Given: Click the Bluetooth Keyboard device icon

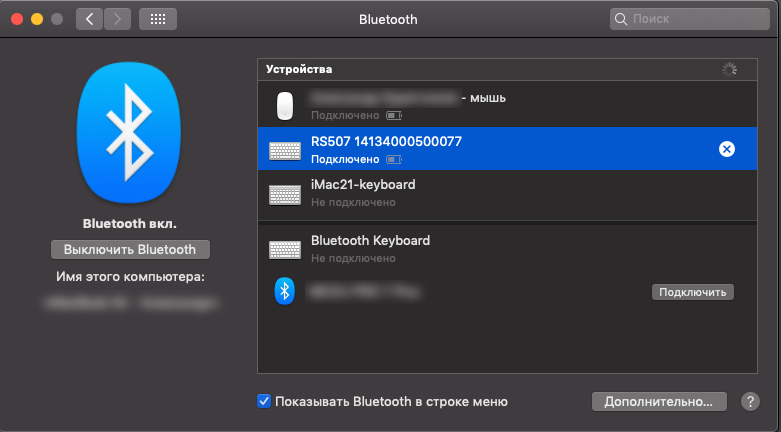Looking at the screenshot, I should [285, 249].
